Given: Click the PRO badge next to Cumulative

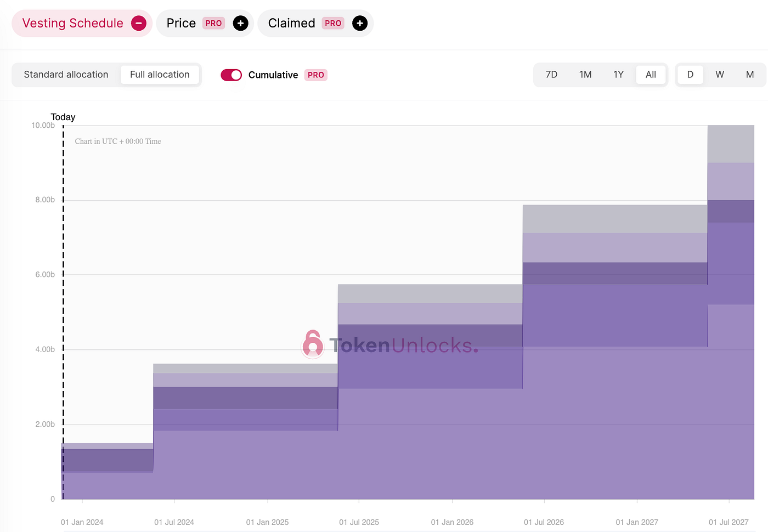Looking at the screenshot, I should click(315, 75).
